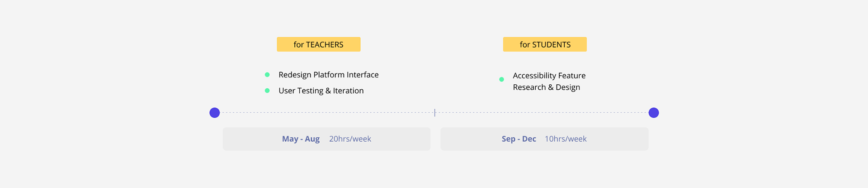Select the 'Redesign Platform Interface' text
This screenshot has height=188, width=868.
point(329,75)
